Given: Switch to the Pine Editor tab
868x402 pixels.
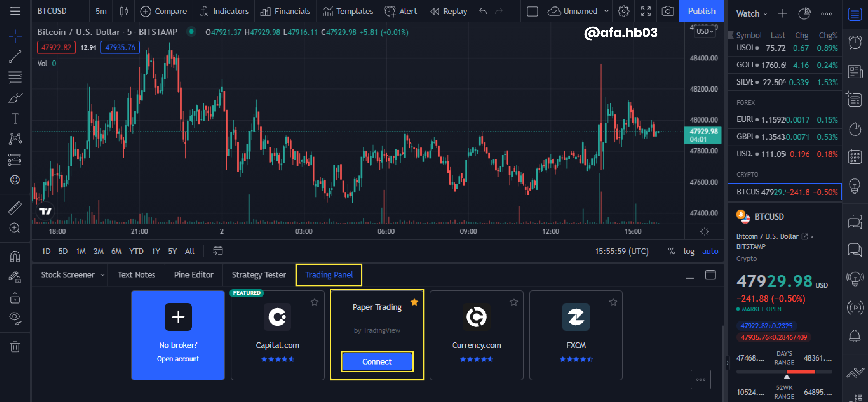Looking at the screenshot, I should 193,275.
